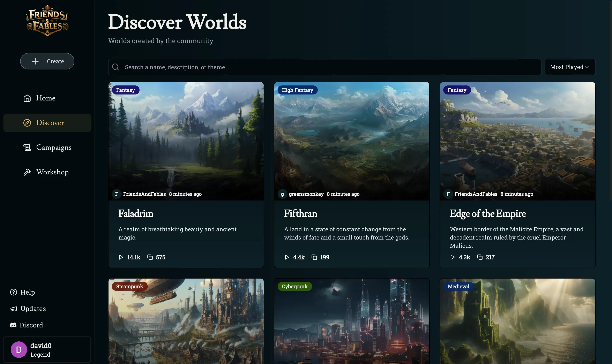Open the Discover compass icon
Screen dimensions: 612x364
pyautogui.click(x=27, y=123)
